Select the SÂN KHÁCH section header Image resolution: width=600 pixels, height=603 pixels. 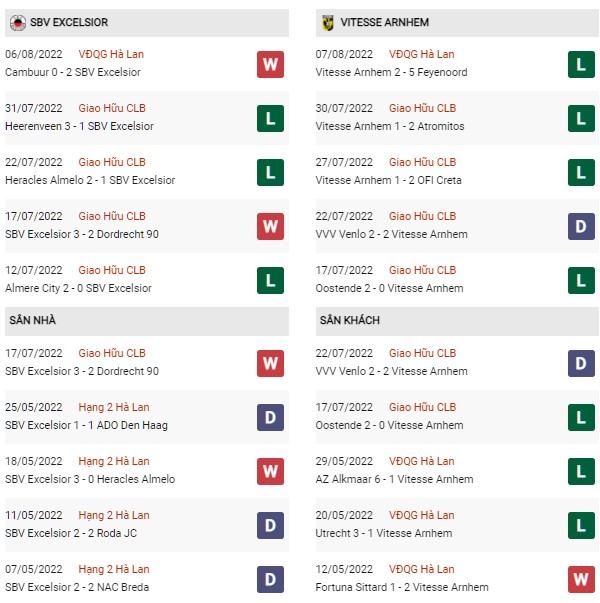point(457,321)
